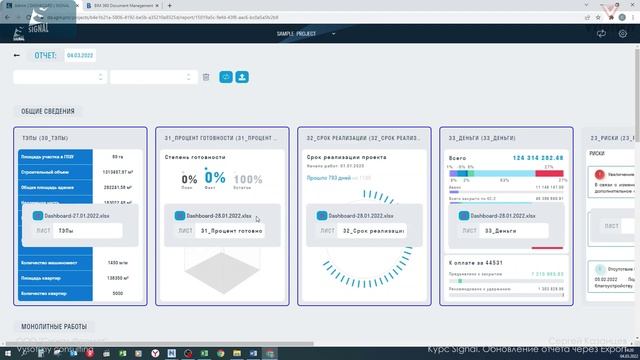
Task: Open the 32_Срок реализаци sheet field
Action: [372, 231]
